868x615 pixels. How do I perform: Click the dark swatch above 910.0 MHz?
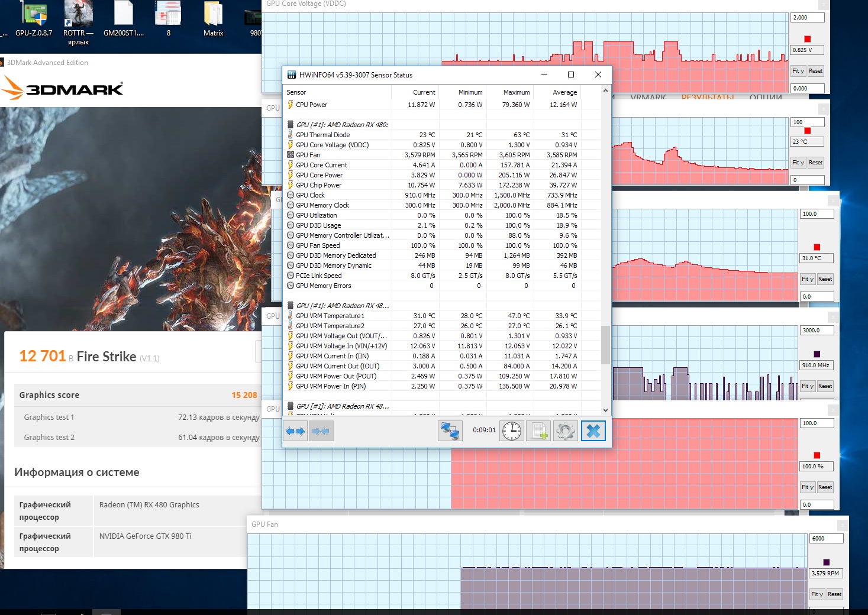pyautogui.click(x=817, y=354)
